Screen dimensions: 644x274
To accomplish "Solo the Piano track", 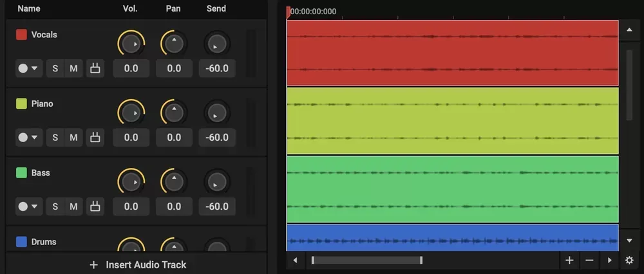I will 55,138.
